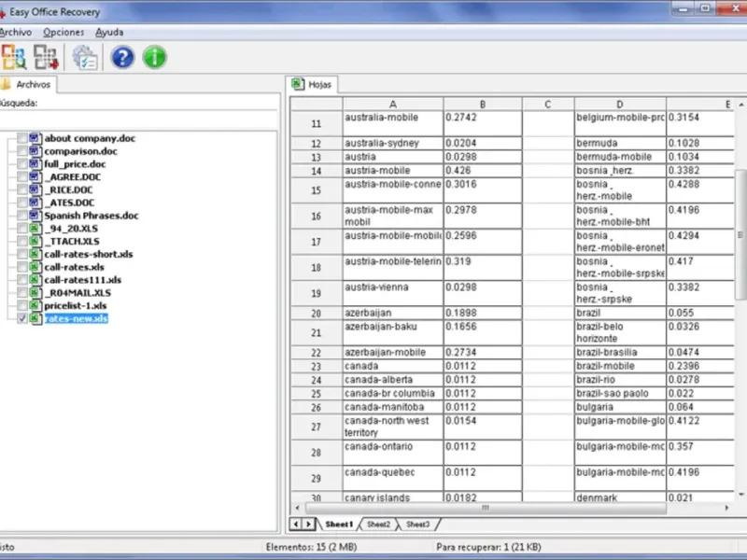Click the Word icon of _AGREE.DOC
747x560 pixels.
click(35, 176)
